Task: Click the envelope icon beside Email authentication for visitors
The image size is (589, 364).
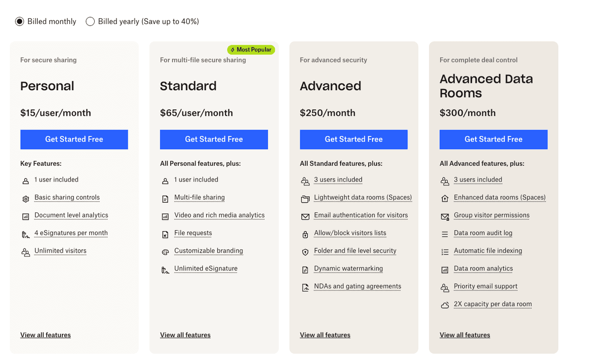Action: [x=305, y=216]
